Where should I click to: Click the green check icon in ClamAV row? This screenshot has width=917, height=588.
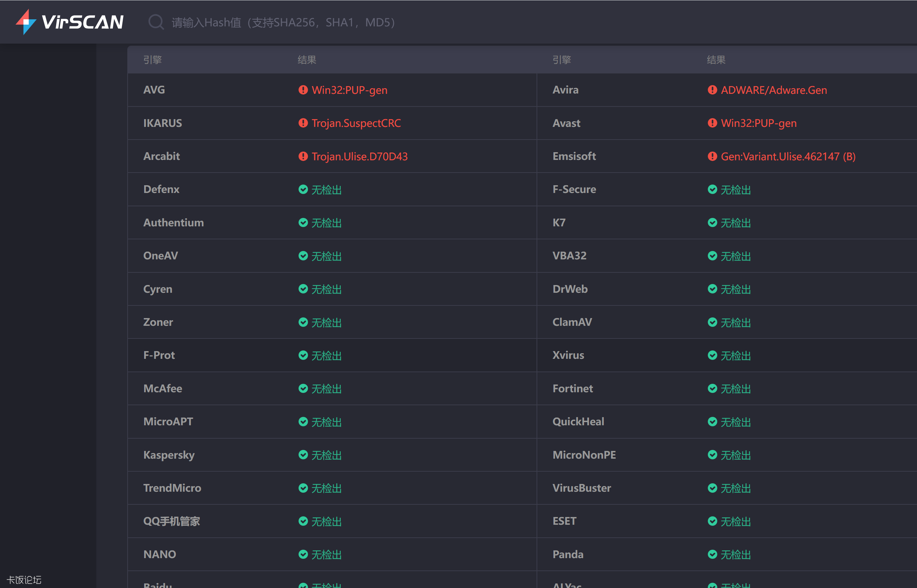tap(712, 322)
